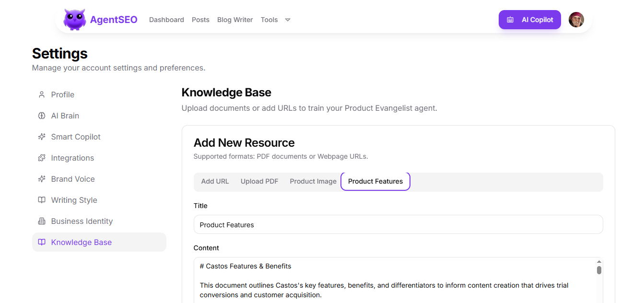Click the Business Identity building icon

[42, 221]
